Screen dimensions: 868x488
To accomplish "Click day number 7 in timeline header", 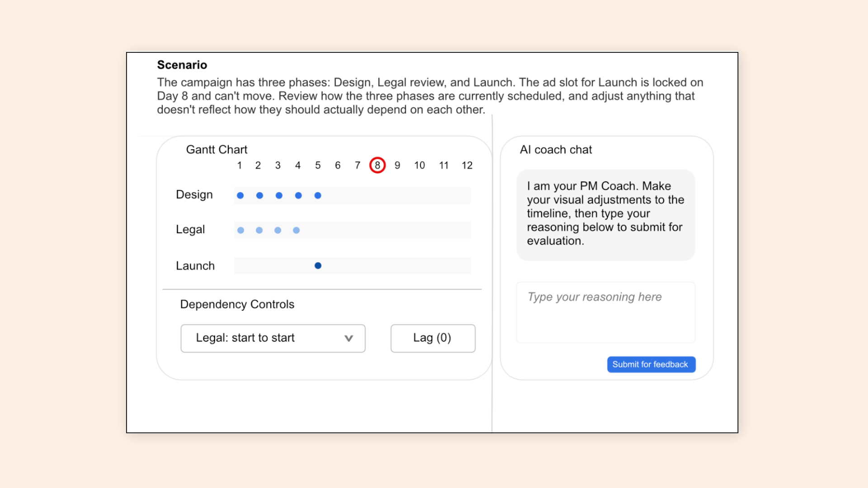I will click(358, 165).
